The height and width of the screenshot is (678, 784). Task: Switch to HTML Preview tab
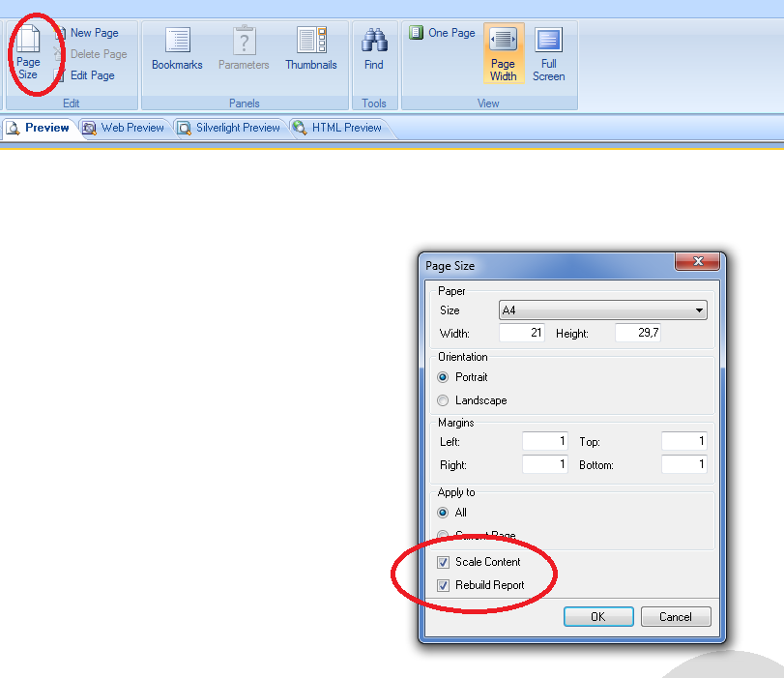pyautogui.click(x=338, y=128)
